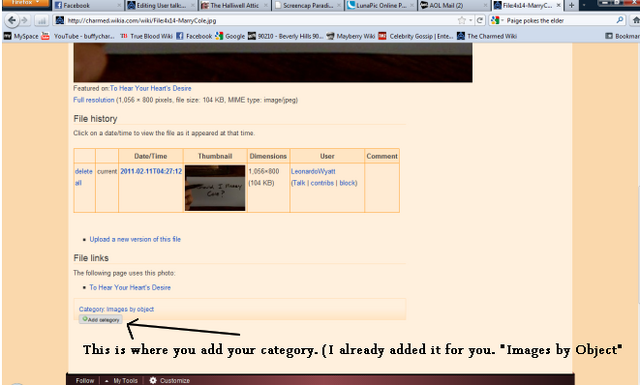Viewport: 640px width, 385px height.
Task: Switch to The Halliwell Attic tab
Action: pos(234,5)
